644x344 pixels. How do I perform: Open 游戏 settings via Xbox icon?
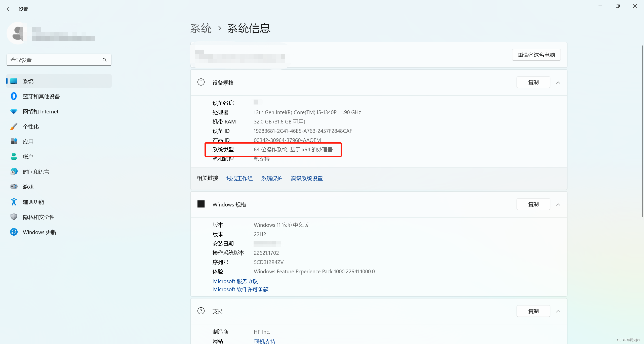14,187
